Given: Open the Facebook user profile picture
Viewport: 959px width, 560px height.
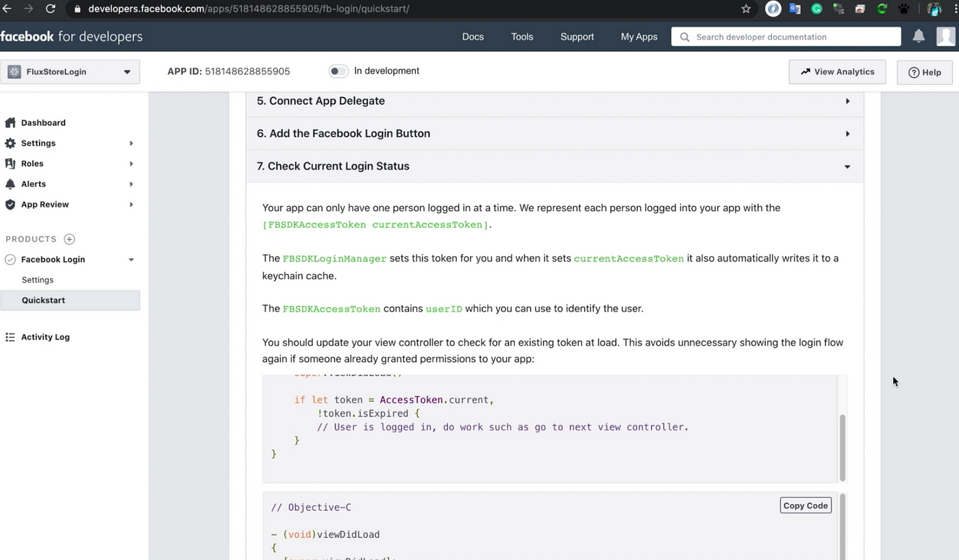Looking at the screenshot, I should tap(946, 36).
